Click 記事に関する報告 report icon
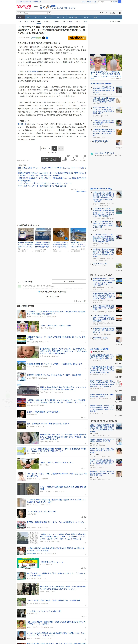The height and width of the screenshot is (644, 138). tap(23, 161)
